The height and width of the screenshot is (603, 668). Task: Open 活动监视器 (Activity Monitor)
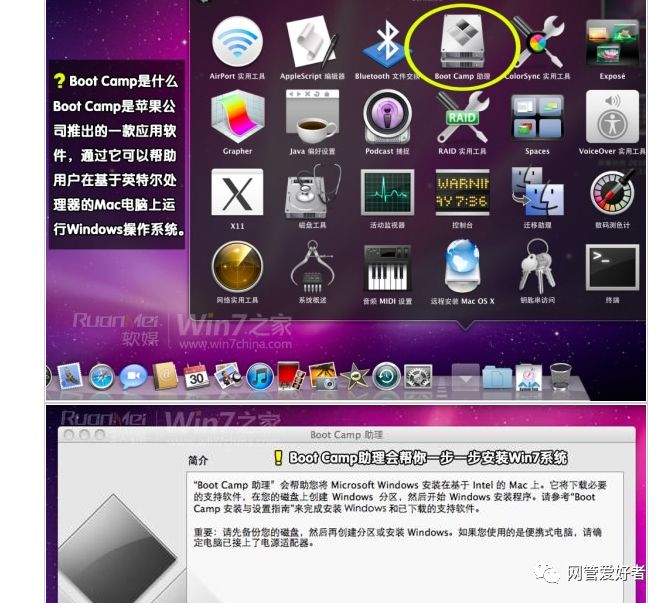tap(387, 192)
